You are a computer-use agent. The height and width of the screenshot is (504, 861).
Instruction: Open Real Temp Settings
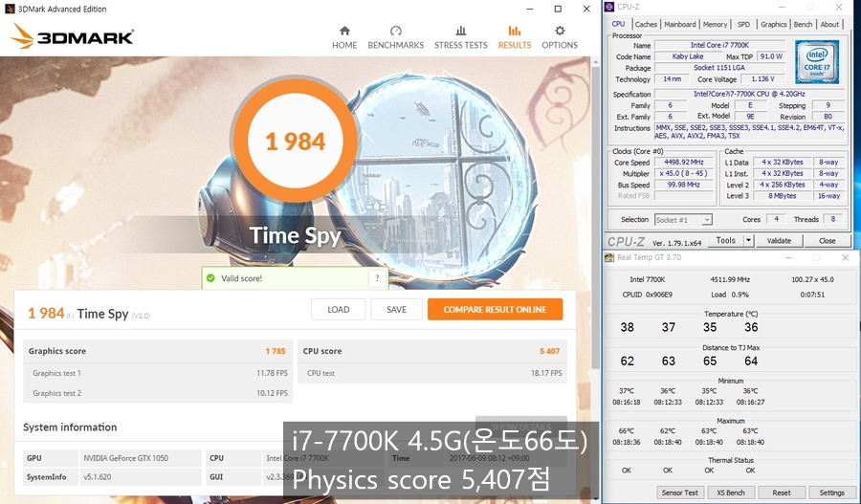click(832, 493)
